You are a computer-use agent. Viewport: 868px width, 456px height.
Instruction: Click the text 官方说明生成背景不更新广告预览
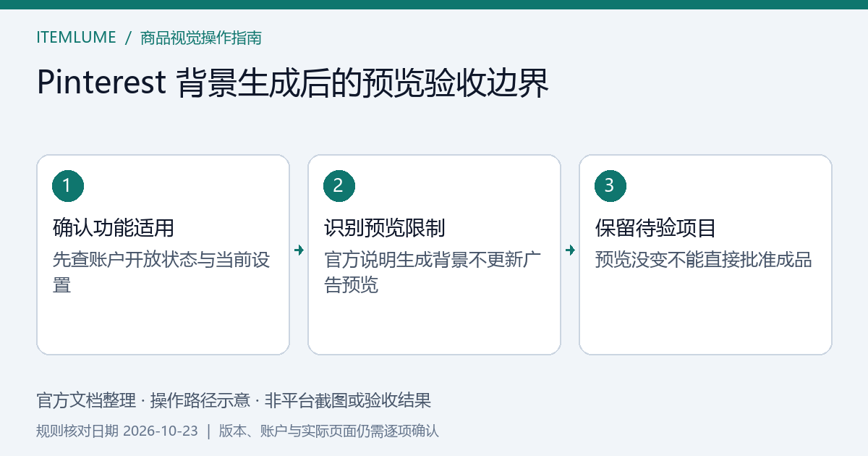click(x=433, y=272)
